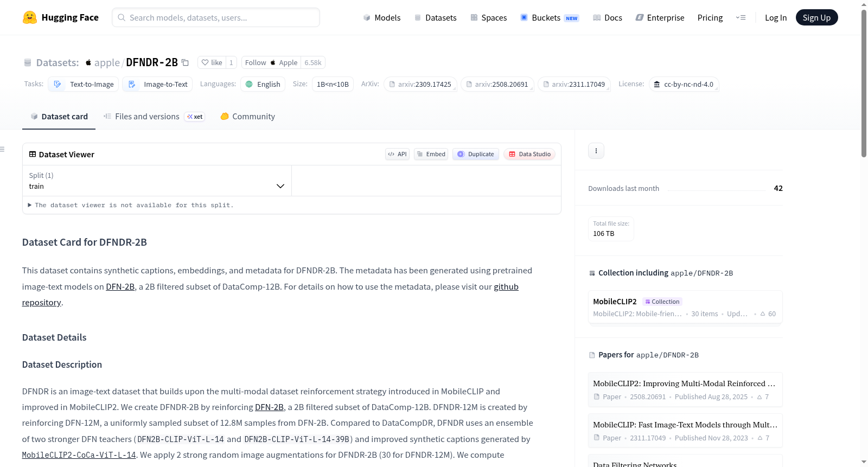
Task: Open Models in the top navigation
Action: [x=382, y=18]
